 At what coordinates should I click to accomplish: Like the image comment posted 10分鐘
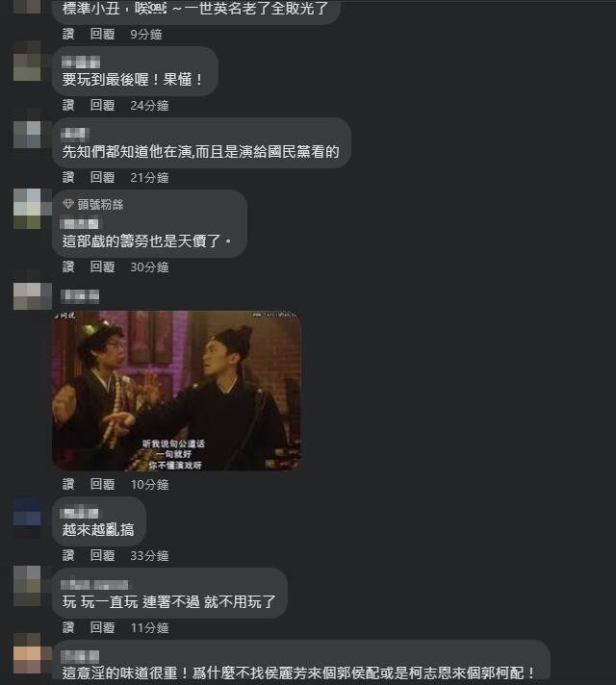[68, 484]
